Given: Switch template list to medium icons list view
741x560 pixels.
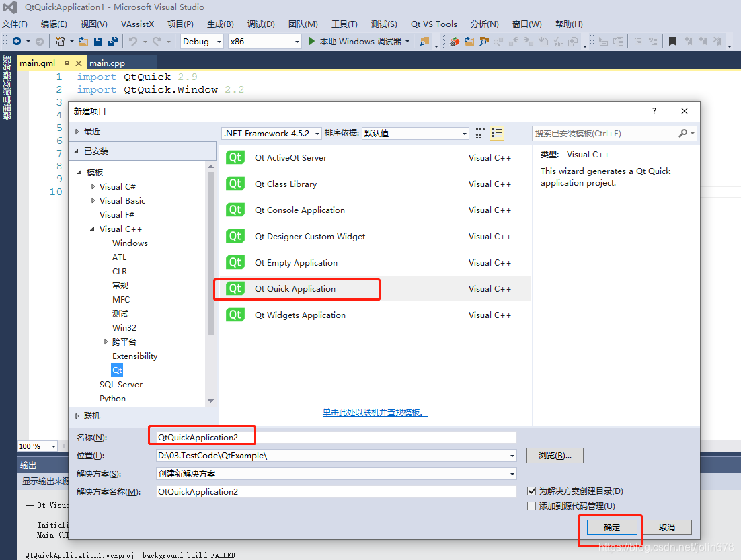Looking at the screenshot, I should 497,133.
